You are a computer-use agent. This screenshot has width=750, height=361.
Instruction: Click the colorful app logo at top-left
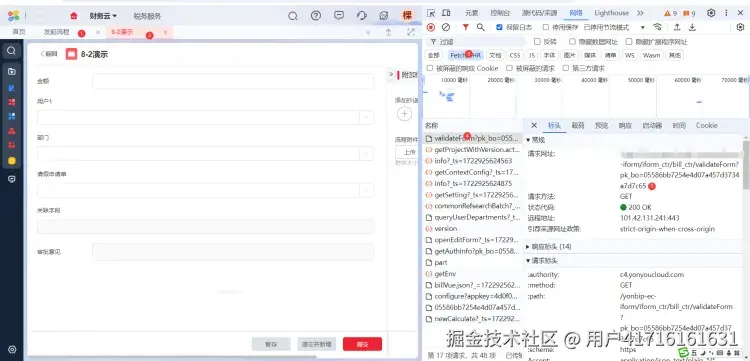pyautogui.click(x=13, y=16)
